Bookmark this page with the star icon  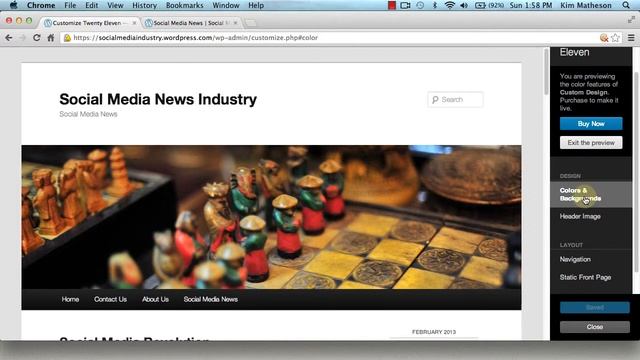pyautogui.click(x=616, y=38)
